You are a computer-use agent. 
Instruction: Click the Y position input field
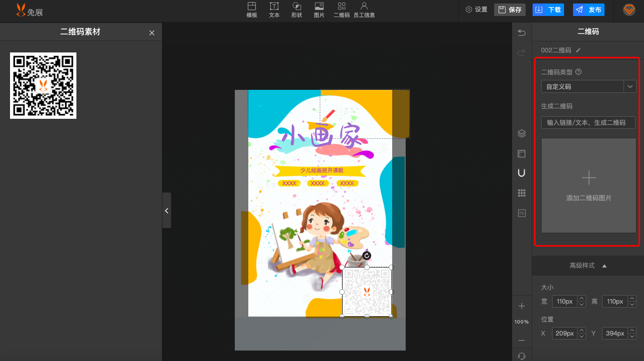(x=615, y=333)
